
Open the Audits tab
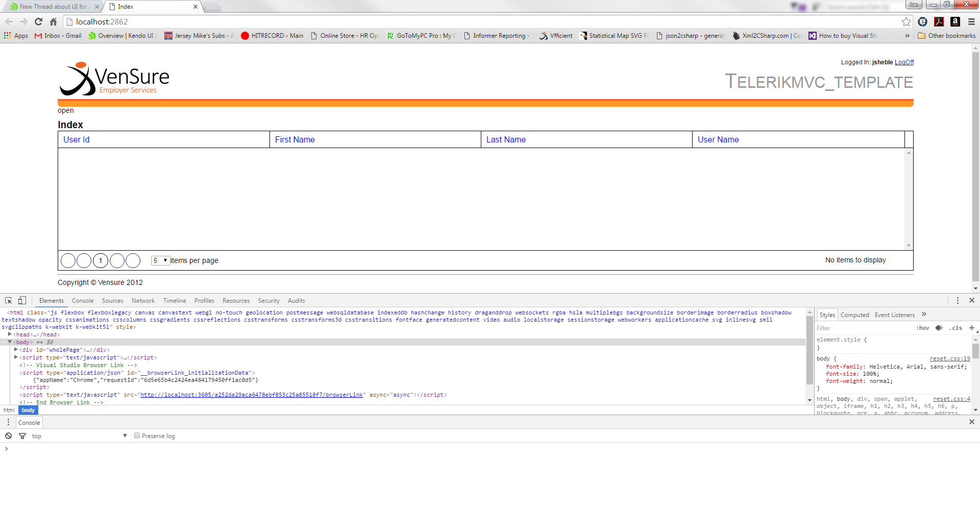tap(296, 301)
